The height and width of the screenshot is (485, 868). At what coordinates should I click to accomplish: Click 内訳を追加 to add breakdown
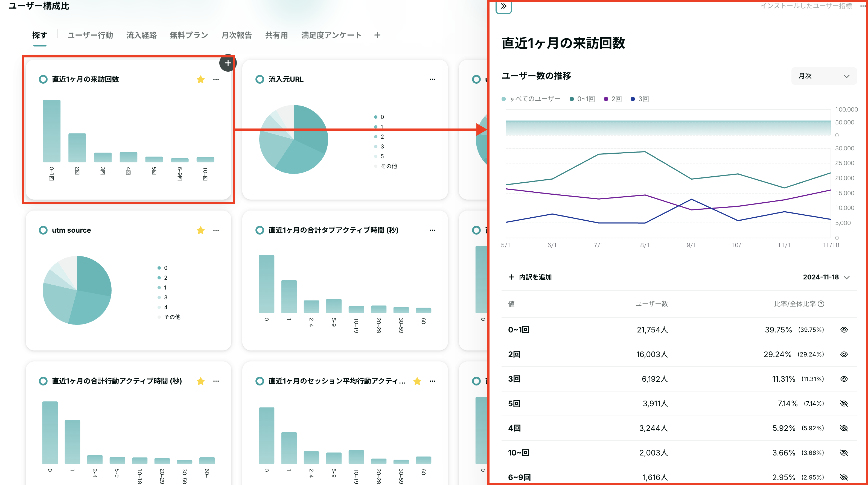530,277
